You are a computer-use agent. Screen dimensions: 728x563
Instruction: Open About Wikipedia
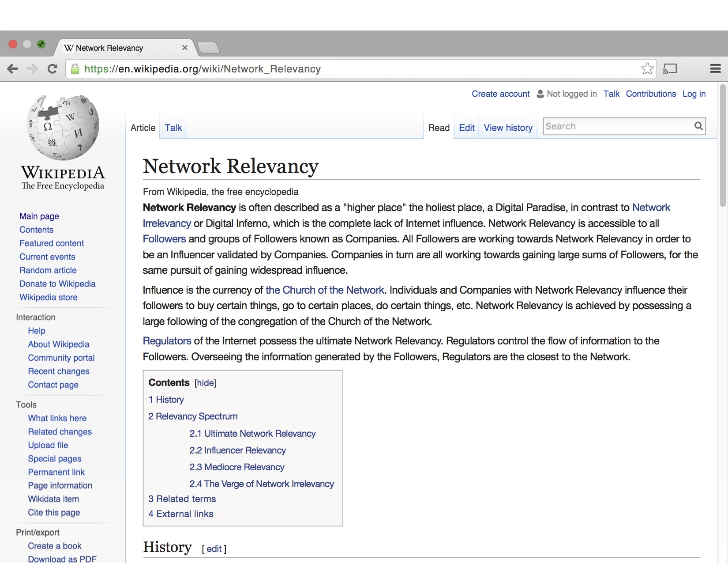[59, 344]
